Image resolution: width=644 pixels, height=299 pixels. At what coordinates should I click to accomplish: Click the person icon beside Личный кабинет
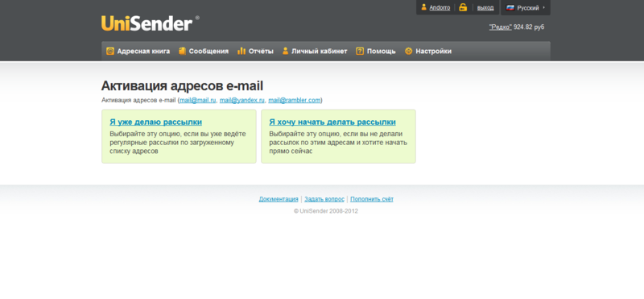click(x=285, y=51)
